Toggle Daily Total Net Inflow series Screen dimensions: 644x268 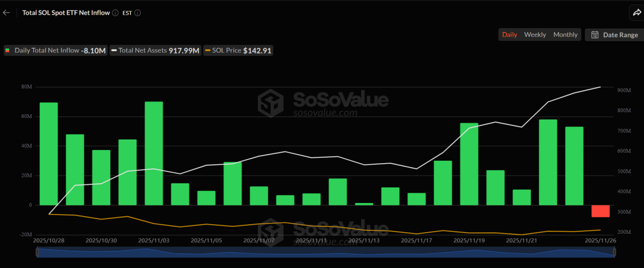click(56, 50)
